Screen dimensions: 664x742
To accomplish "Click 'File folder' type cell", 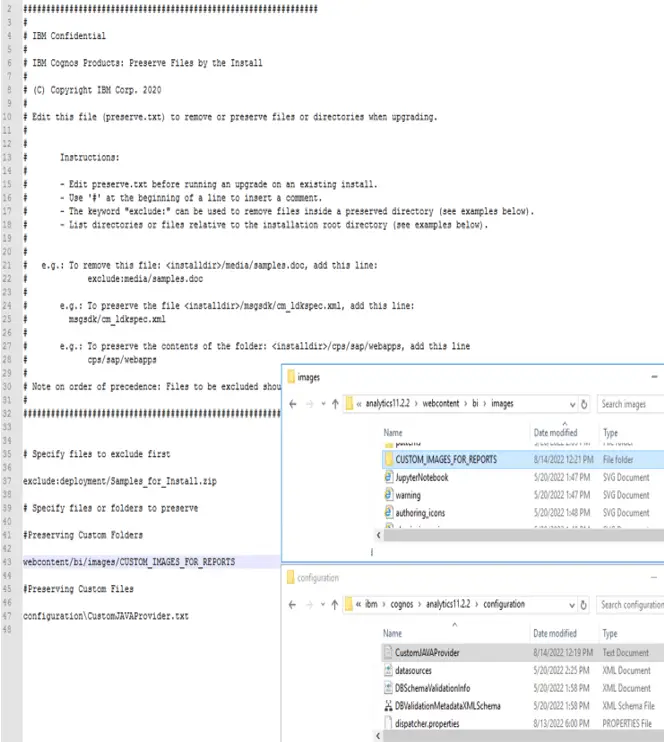I will point(618,459).
